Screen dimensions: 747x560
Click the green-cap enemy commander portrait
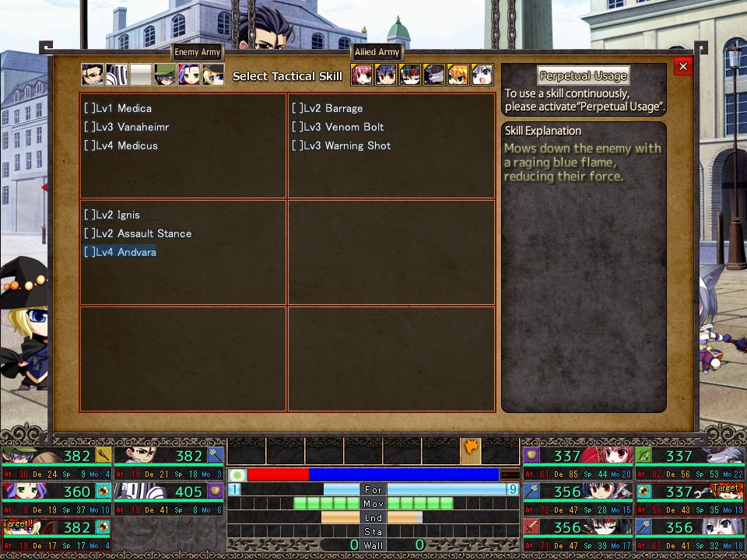coord(165,75)
